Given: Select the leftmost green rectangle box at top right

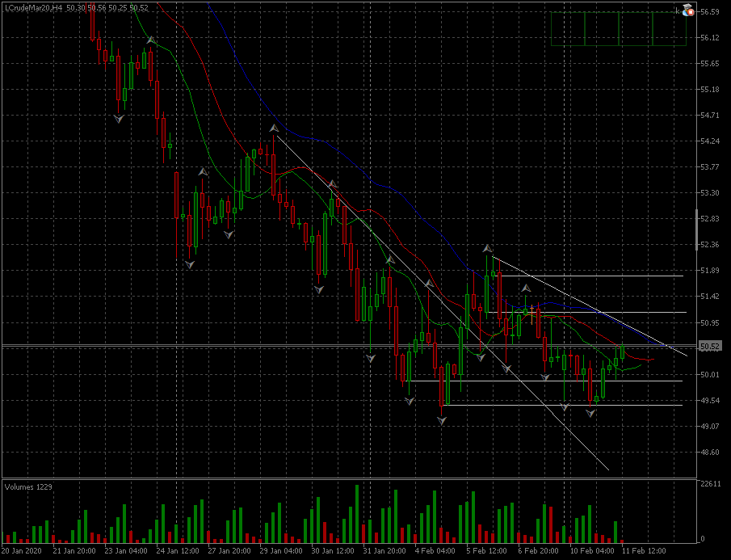Looking at the screenshot, I should coord(568,29).
